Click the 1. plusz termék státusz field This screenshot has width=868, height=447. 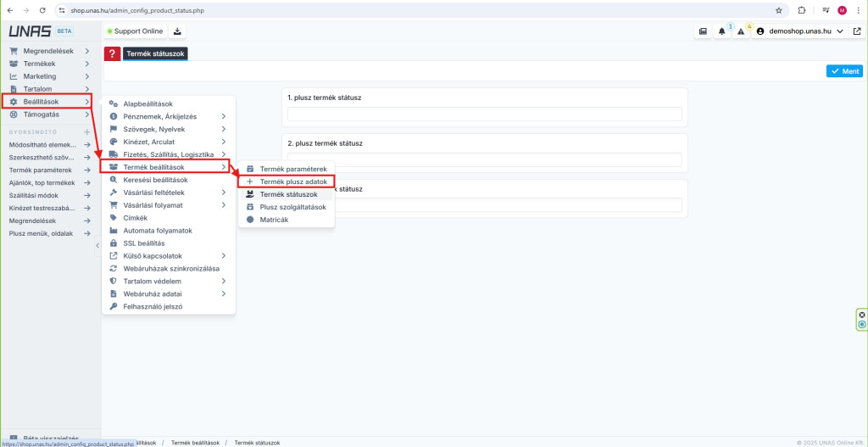pos(484,115)
